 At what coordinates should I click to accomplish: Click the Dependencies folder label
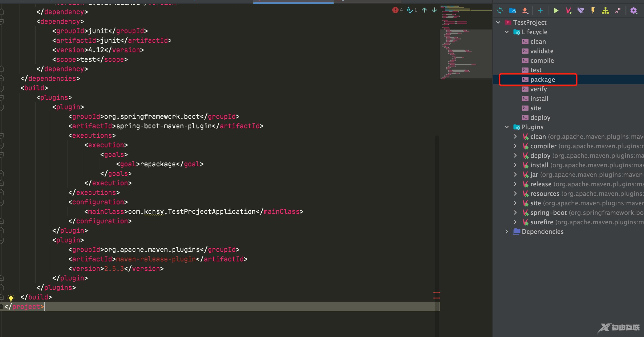[x=543, y=231]
